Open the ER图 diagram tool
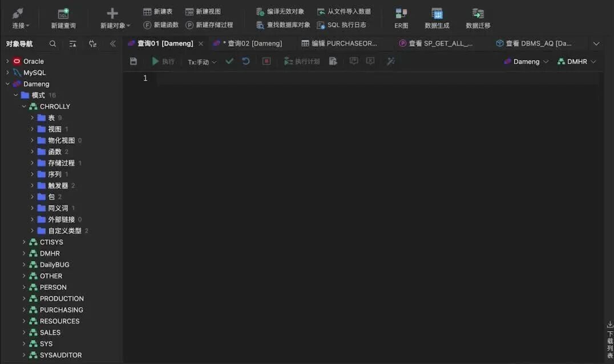614x364 pixels. tap(401, 18)
